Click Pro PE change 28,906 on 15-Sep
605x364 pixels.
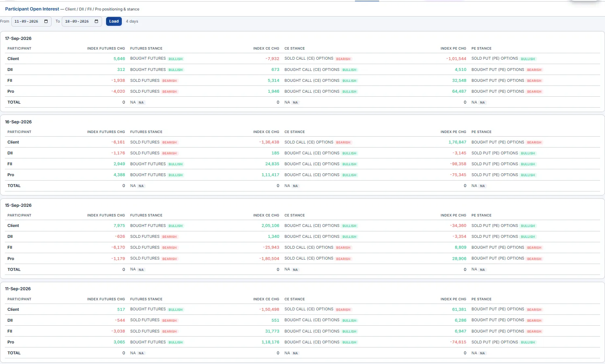pyautogui.click(x=459, y=259)
